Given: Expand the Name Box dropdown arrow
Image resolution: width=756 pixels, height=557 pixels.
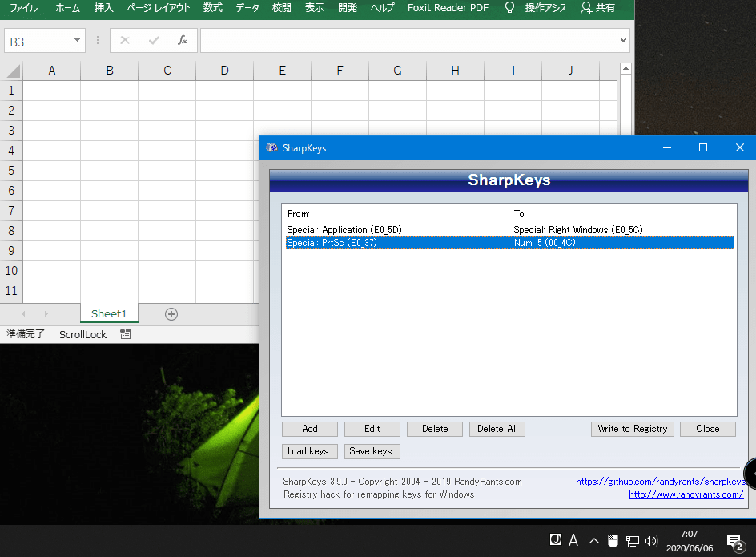Looking at the screenshot, I should (77, 40).
